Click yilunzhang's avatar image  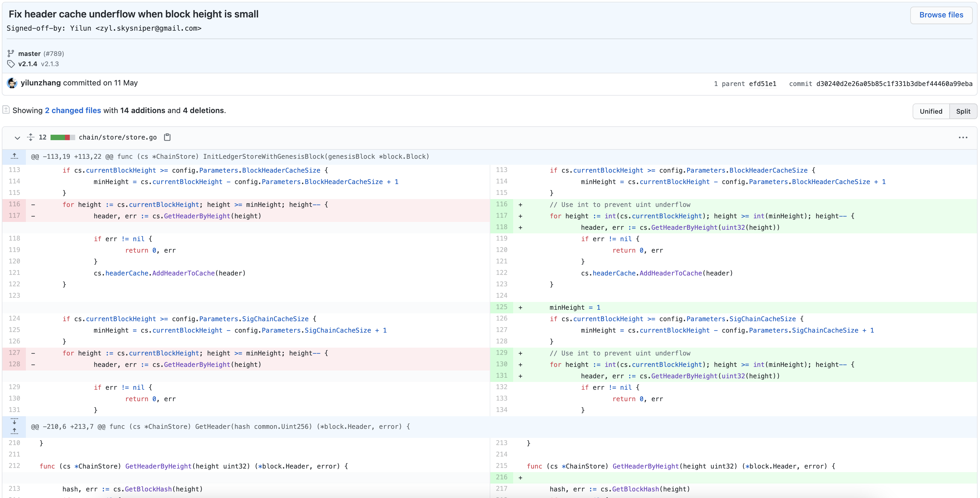pos(12,83)
